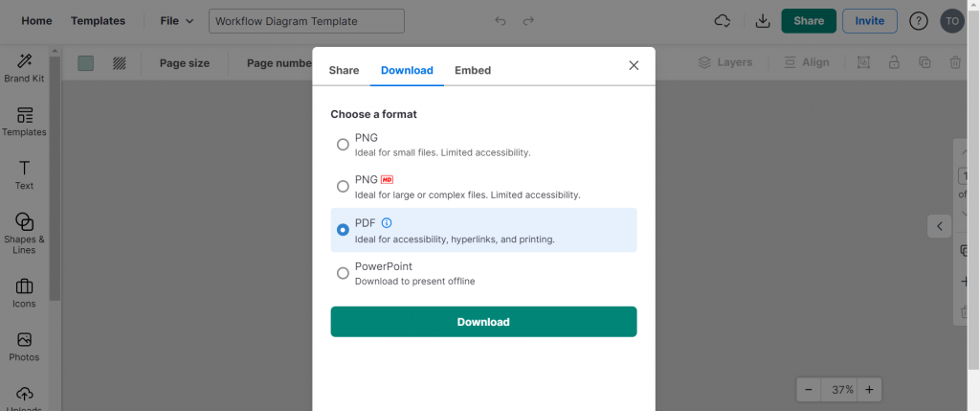Image resolution: width=980 pixels, height=411 pixels.
Task: Open the Align control
Action: [x=806, y=62]
